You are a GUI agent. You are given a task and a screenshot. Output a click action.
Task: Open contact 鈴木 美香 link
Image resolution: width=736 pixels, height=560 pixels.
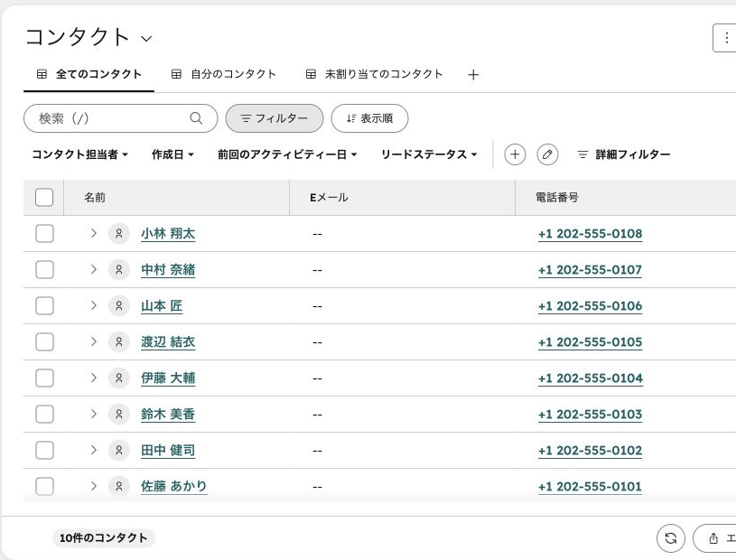[168, 415]
